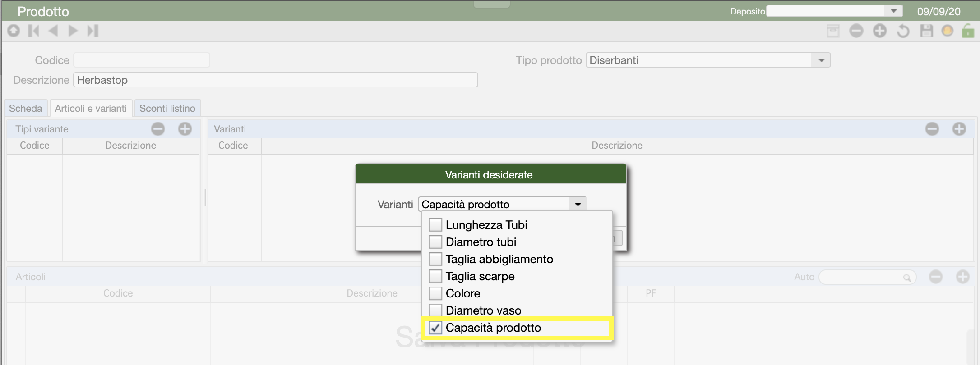Click Codice column header in Articoli table
The image size is (980, 365).
[118, 293]
